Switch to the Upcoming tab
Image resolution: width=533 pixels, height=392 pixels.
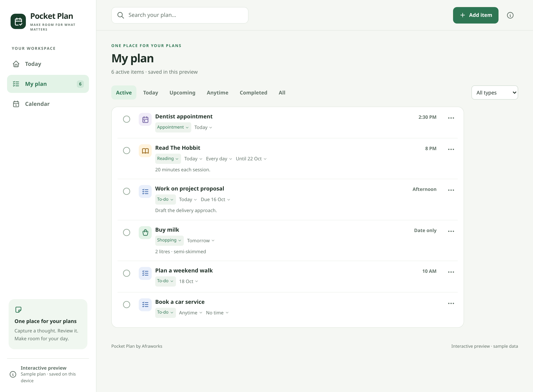[182, 93]
